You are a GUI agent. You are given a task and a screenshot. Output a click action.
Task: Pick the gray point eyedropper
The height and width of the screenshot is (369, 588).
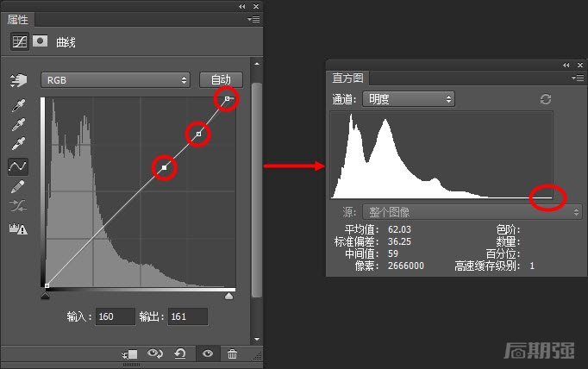(18, 124)
